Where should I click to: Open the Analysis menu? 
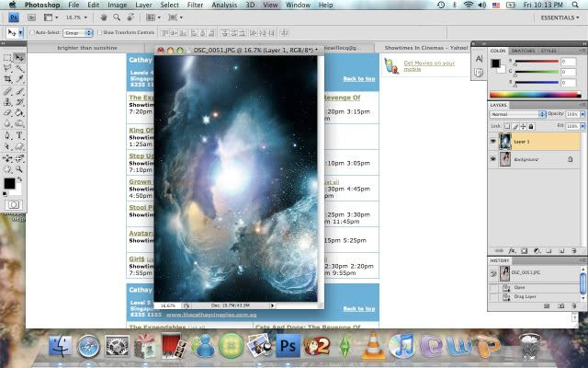pyautogui.click(x=224, y=5)
